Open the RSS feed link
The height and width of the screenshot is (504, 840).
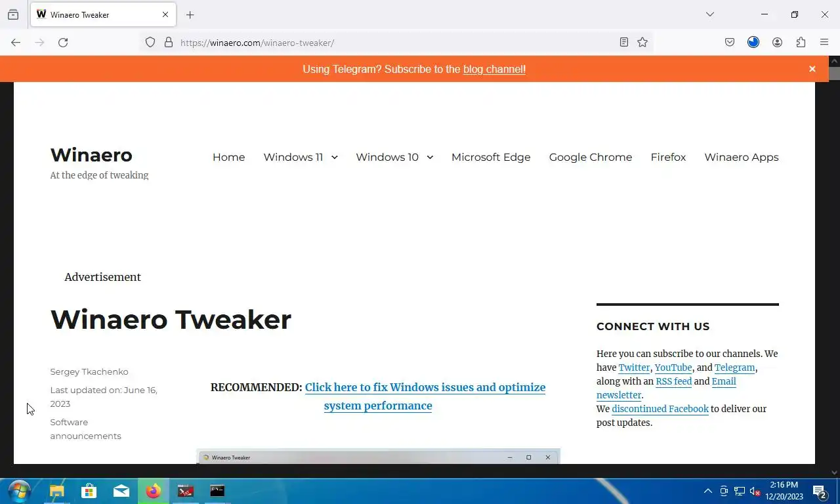click(673, 381)
